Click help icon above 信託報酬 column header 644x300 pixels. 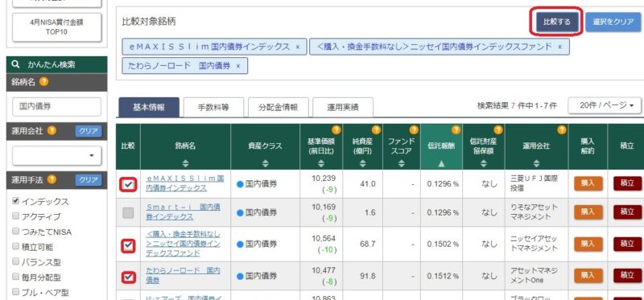coord(456,130)
